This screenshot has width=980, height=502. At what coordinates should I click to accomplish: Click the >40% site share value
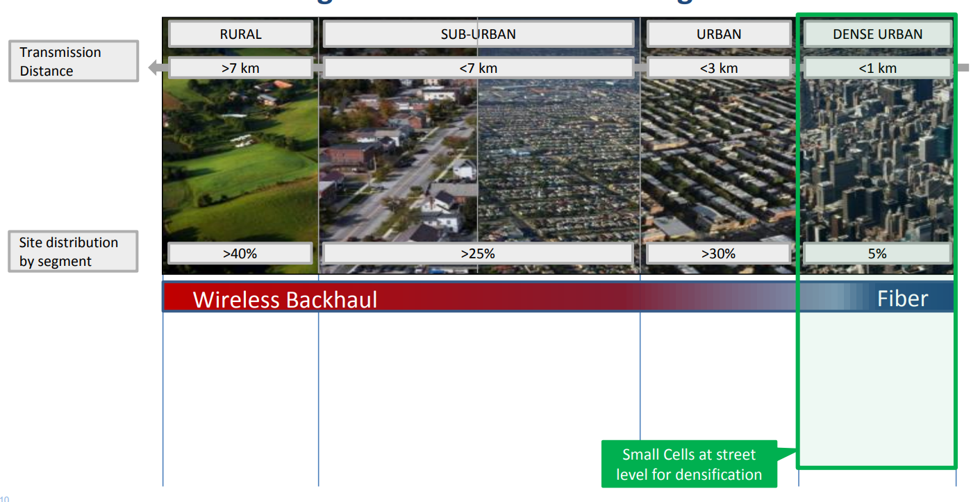pos(240,253)
